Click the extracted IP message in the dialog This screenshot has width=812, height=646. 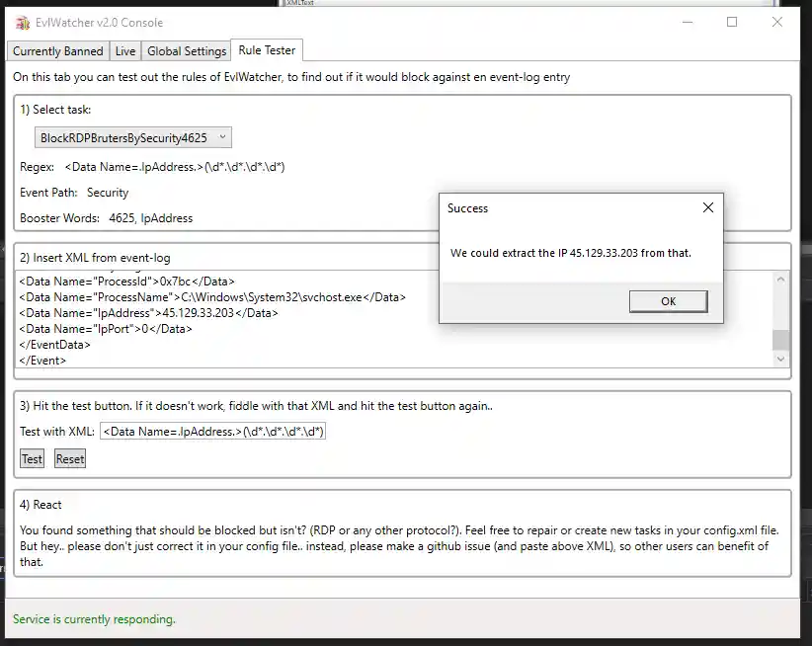[x=571, y=253]
